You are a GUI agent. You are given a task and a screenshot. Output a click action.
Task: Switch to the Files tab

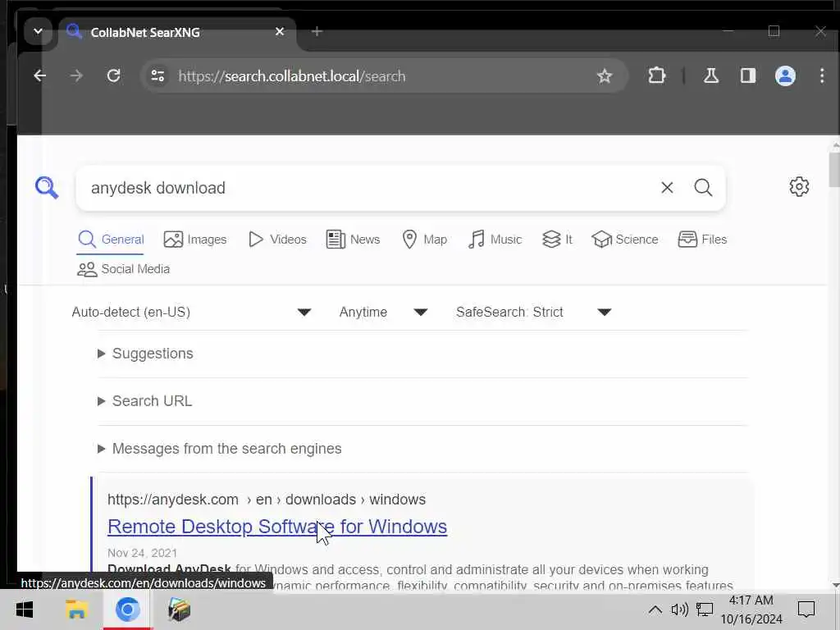(702, 240)
